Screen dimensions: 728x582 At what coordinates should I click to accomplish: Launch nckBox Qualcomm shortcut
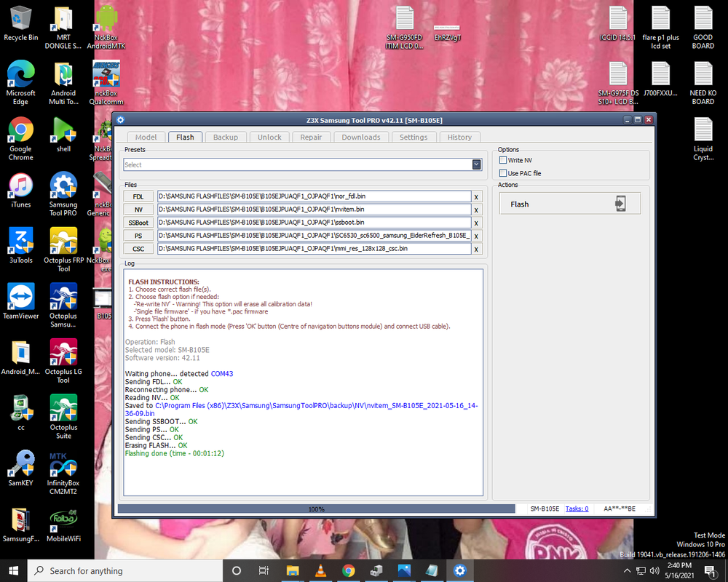coord(106,83)
